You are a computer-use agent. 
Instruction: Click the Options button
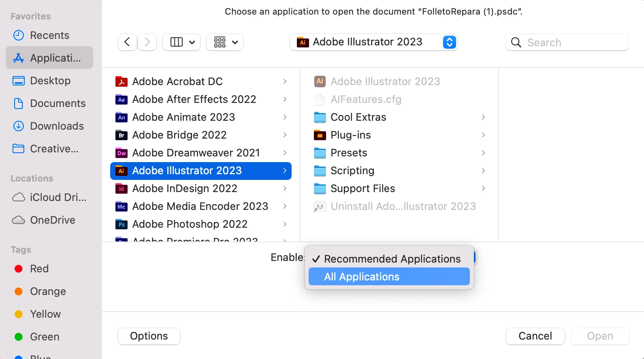pyautogui.click(x=149, y=336)
